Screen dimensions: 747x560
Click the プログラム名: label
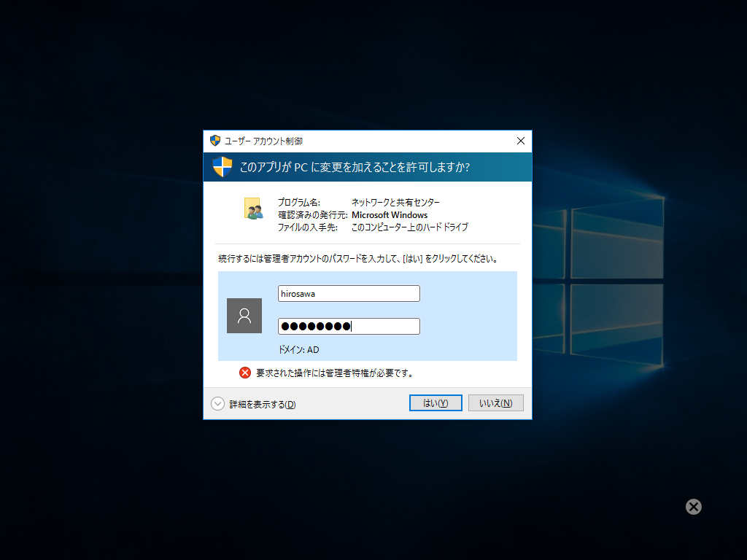(x=299, y=203)
